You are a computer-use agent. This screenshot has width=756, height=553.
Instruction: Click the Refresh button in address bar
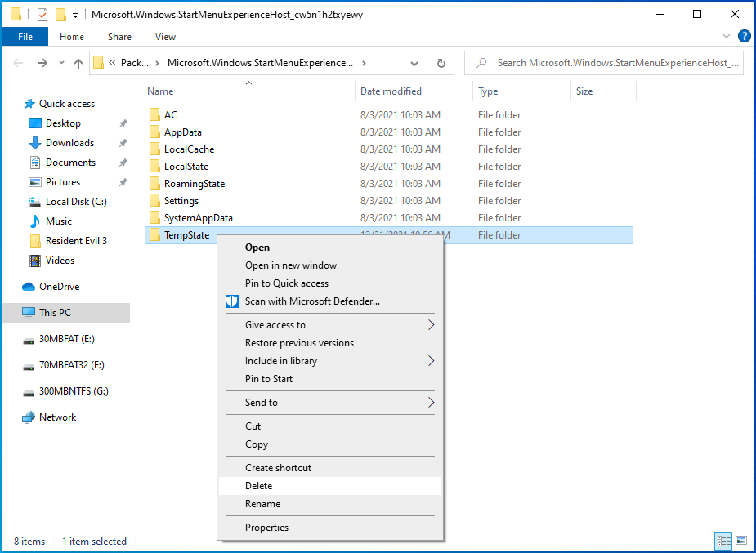tap(441, 63)
